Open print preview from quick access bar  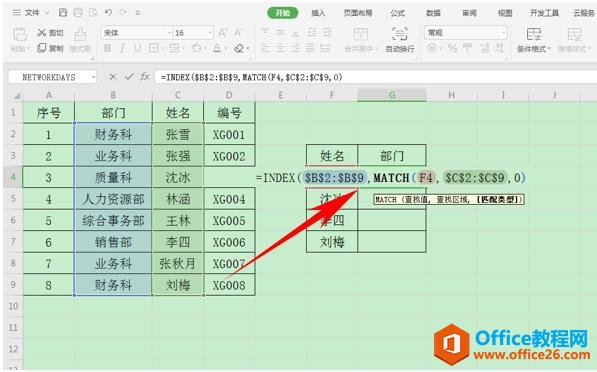tap(93, 13)
